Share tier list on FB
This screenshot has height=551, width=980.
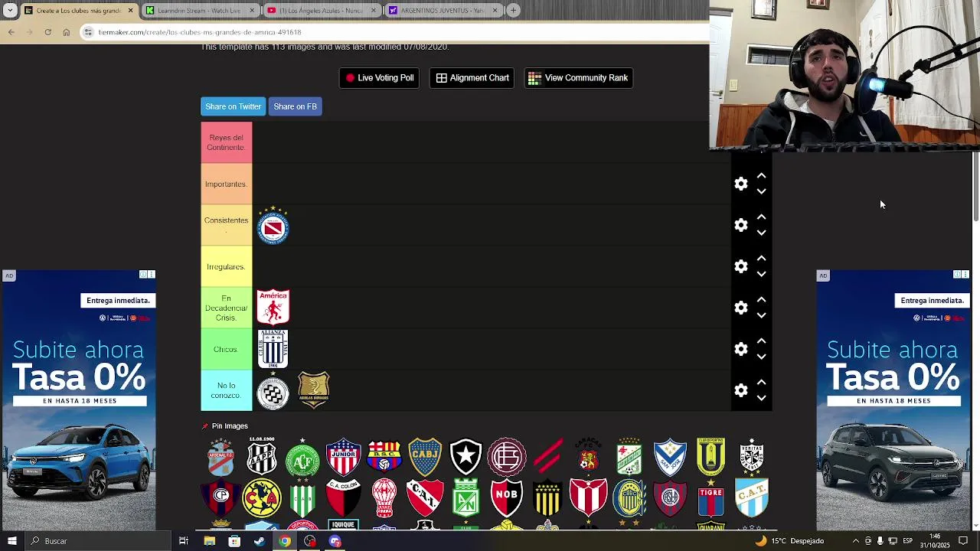(x=295, y=106)
